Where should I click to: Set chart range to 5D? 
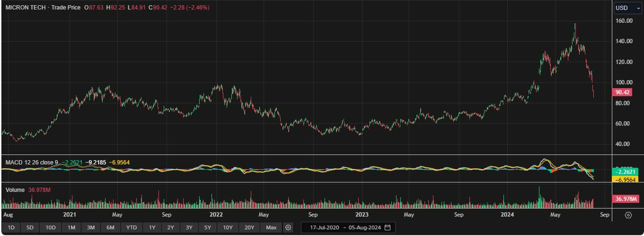click(x=30, y=227)
